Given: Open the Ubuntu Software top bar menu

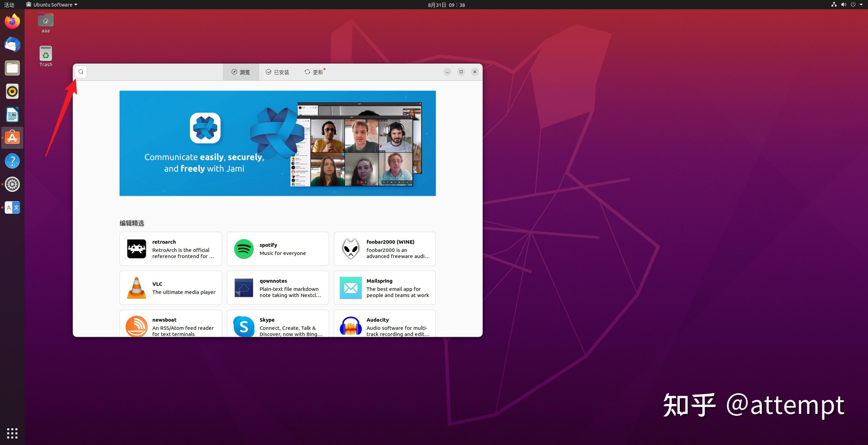Looking at the screenshot, I should tap(51, 5).
